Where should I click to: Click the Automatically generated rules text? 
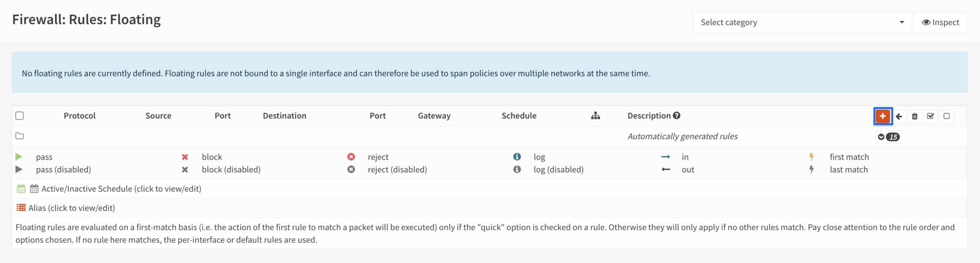pos(683,136)
